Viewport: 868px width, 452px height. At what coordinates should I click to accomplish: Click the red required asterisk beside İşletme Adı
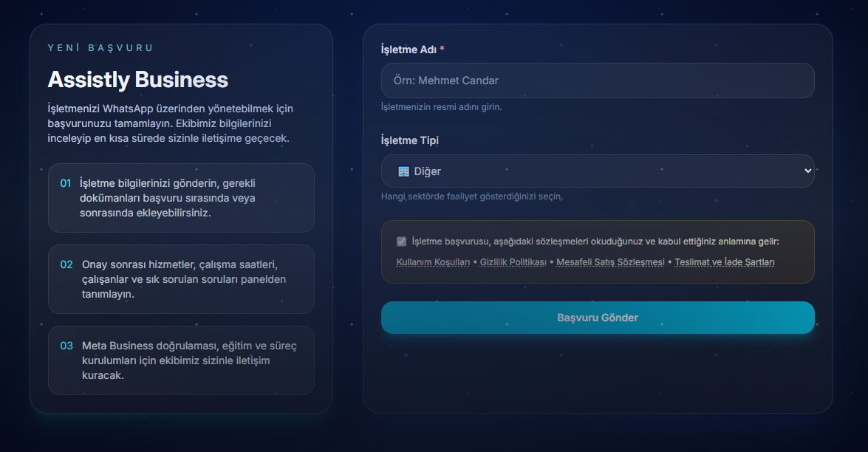442,49
